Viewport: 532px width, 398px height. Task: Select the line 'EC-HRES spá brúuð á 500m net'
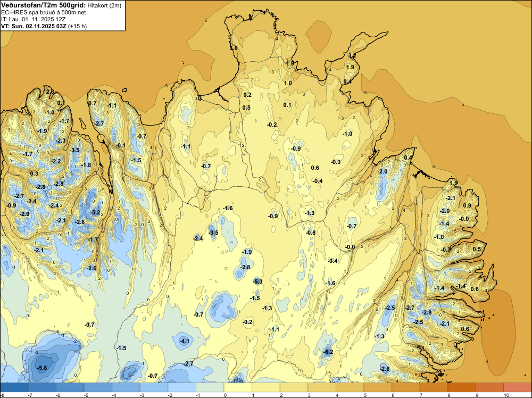(44, 12)
